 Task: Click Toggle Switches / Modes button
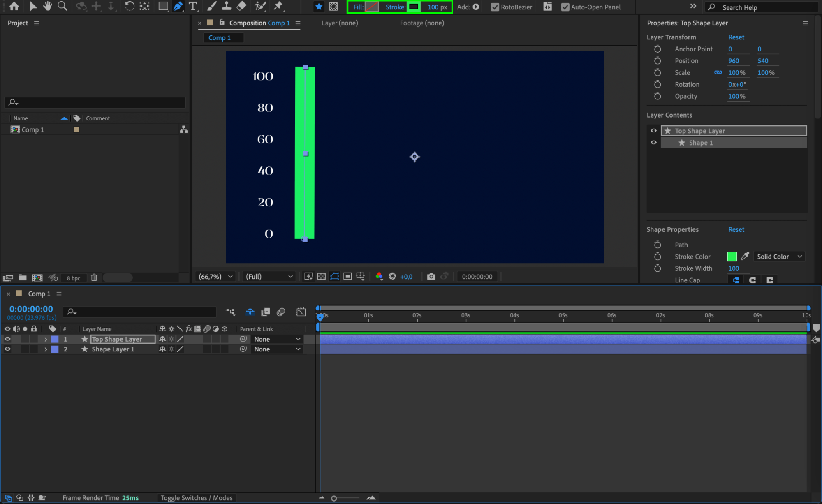pyautogui.click(x=196, y=498)
